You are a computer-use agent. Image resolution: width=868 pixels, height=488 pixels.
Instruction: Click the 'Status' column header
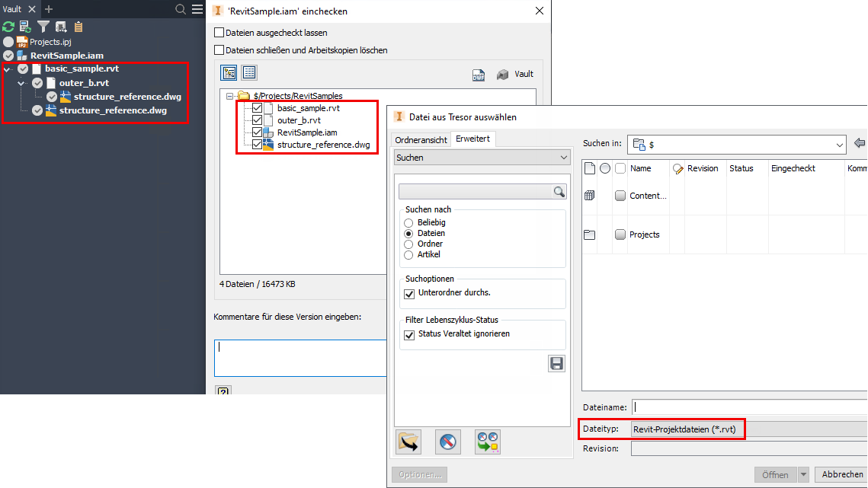pyautogui.click(x=741, y=168)
